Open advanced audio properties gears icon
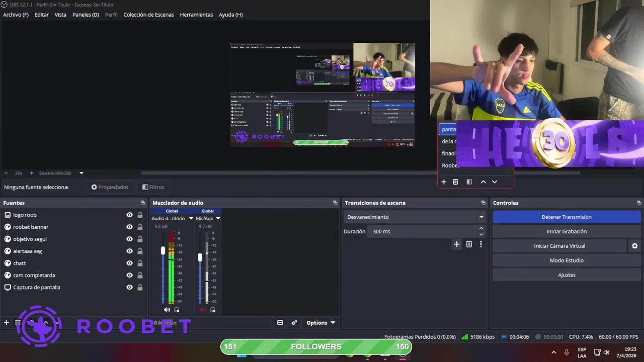 (294, 323)
